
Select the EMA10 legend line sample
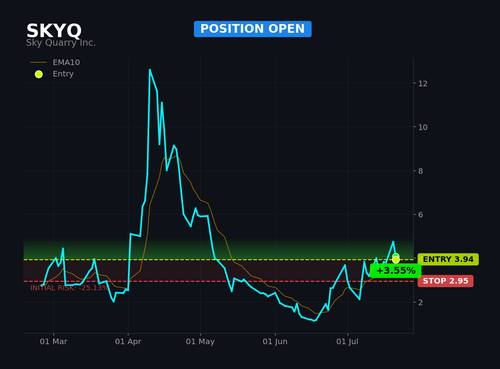click(x=39, y=62)
